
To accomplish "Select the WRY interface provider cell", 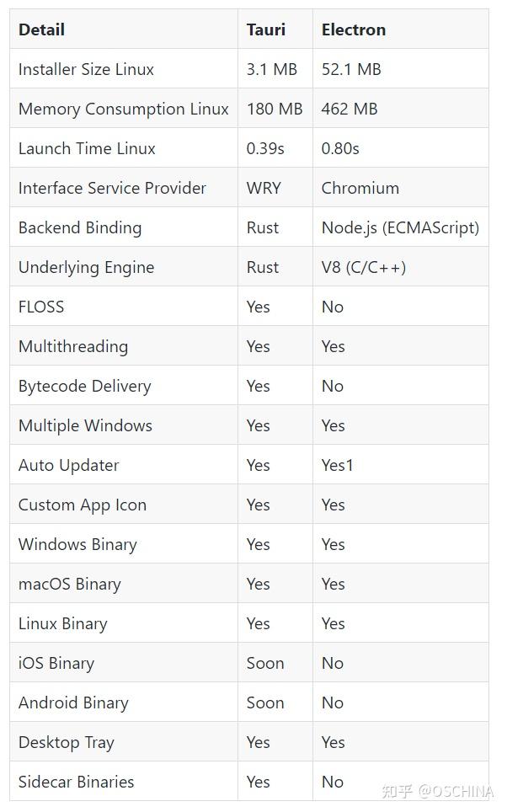I will tap(264, 188).
